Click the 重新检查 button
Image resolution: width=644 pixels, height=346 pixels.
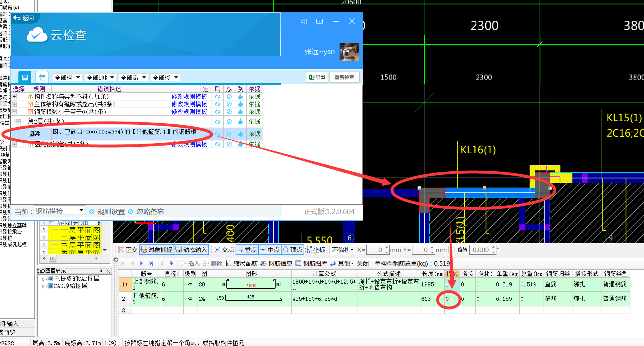(344, 77)
